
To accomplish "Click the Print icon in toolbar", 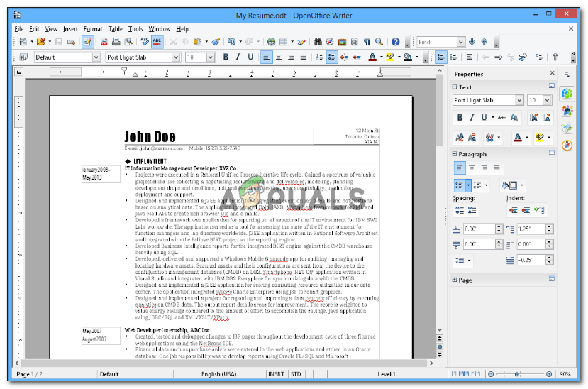I will tap(116, 42).
